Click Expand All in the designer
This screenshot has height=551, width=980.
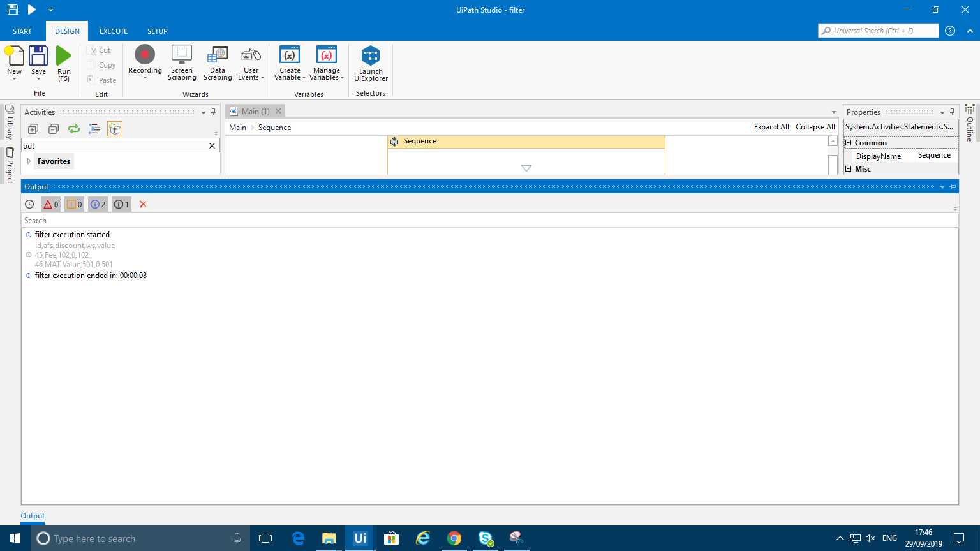pos(771,127)
